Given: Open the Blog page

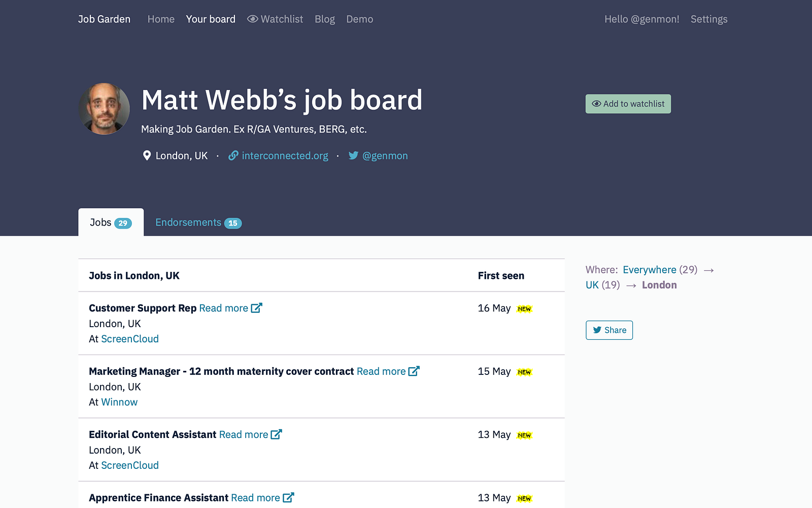Looking at the screenshot, I should click(x=325, y=19).
